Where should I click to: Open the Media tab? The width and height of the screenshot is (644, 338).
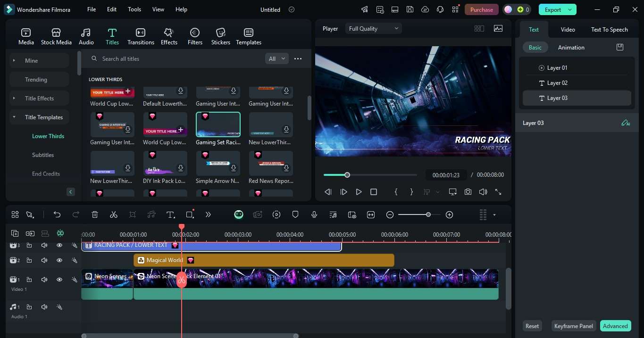[x=26, y=37]
